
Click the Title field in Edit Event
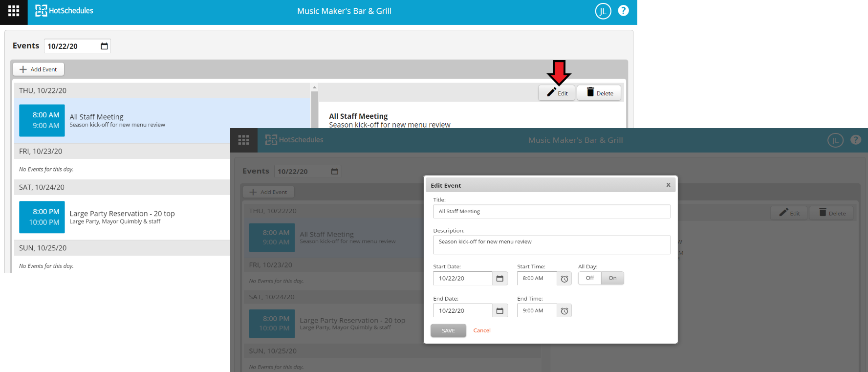(x=551, y=211)
